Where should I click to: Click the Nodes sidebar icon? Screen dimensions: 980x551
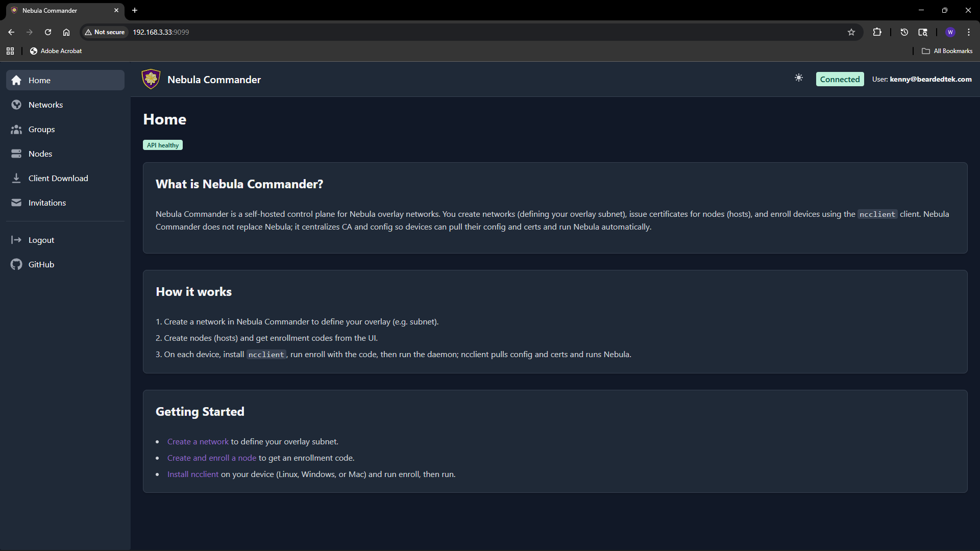click(16, 154)
